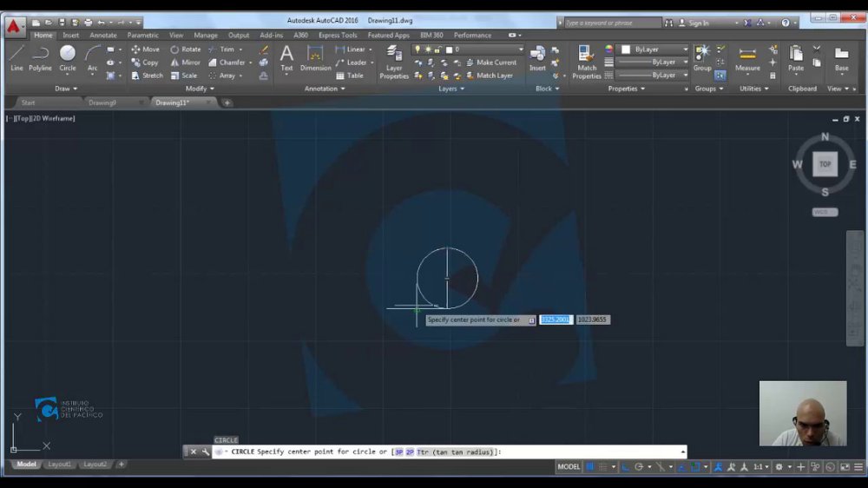Click the Scale tool
868x488 pixels.
184,76
